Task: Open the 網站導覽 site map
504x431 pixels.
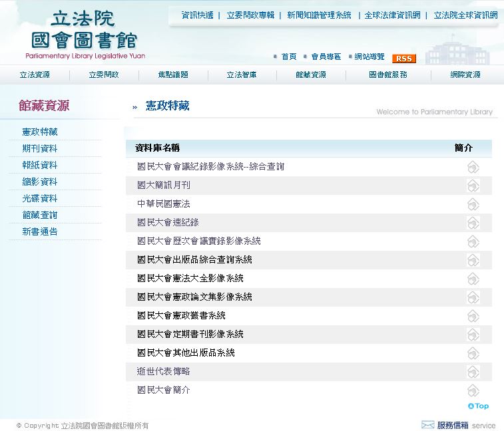Action: (x=370, y=57)
